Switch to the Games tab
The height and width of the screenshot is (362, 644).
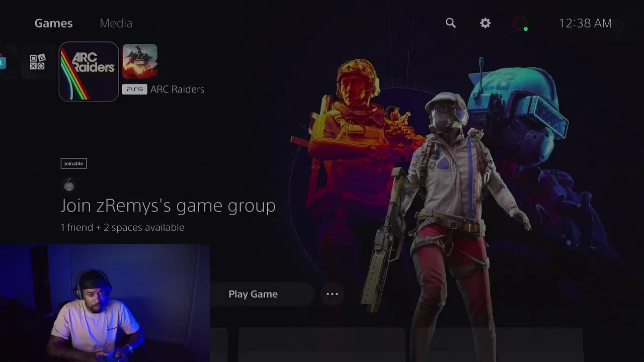pyautogui.click(x=53, y=23)
